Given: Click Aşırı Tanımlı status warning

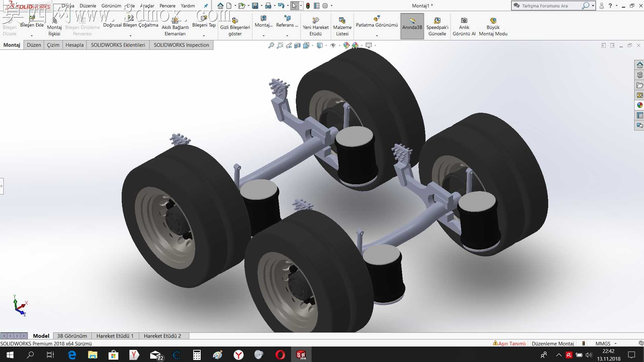Looking at the screenshot, I should 509,343.
